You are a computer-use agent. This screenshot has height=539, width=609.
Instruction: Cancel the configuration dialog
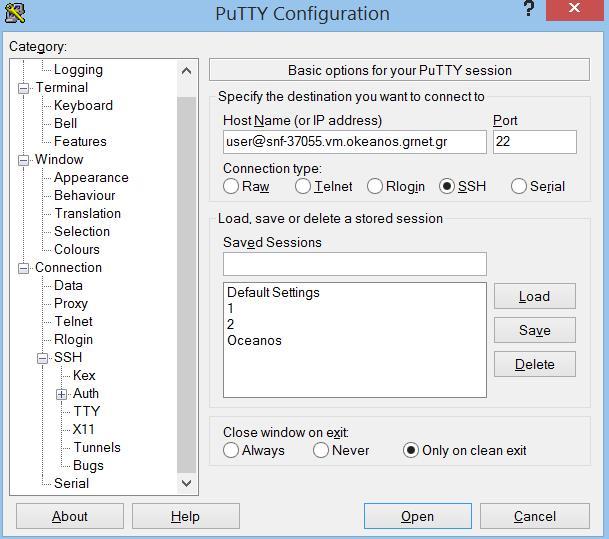point(535,516)
